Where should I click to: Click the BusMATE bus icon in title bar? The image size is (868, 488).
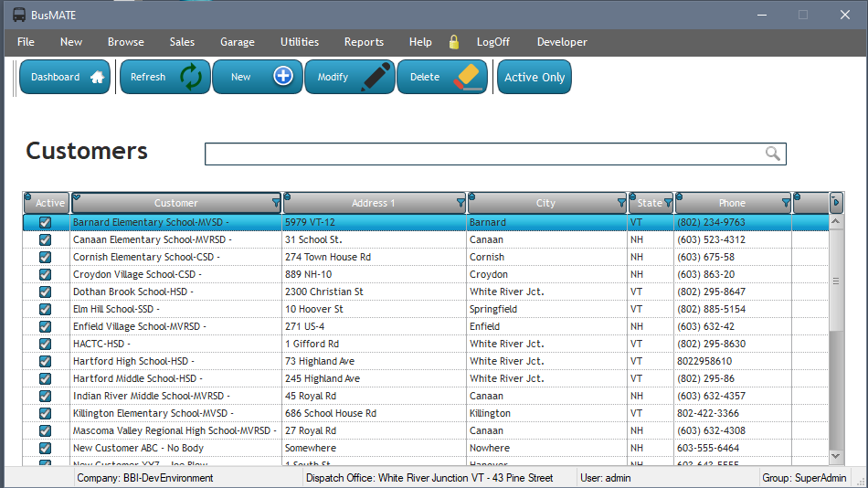click(x=19, y=15)
